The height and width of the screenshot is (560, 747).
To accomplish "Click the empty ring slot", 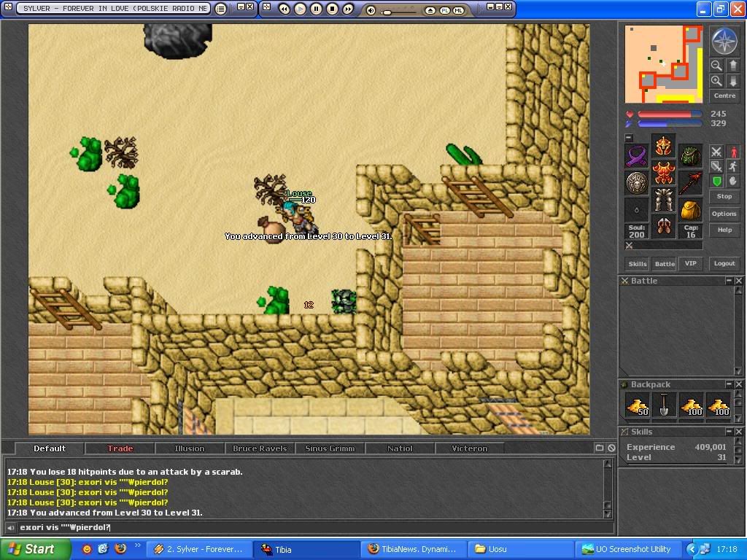I will [x=637, y=209].
